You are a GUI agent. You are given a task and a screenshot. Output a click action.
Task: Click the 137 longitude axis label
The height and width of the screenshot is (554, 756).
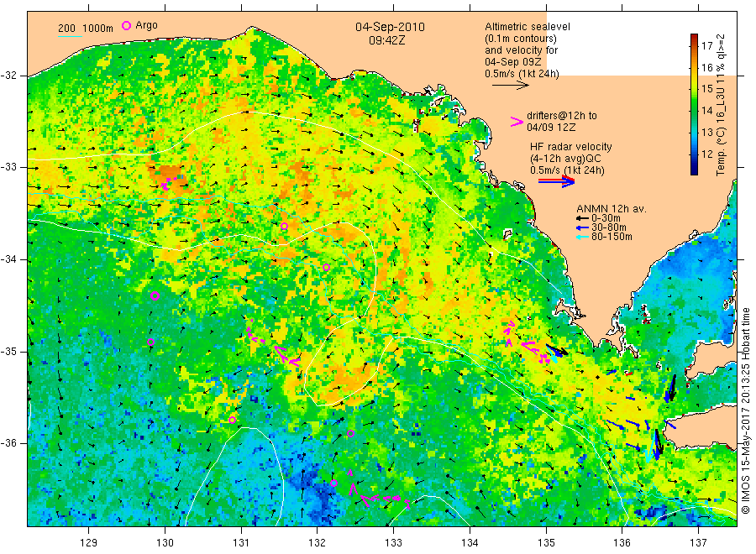coord(698,543)
